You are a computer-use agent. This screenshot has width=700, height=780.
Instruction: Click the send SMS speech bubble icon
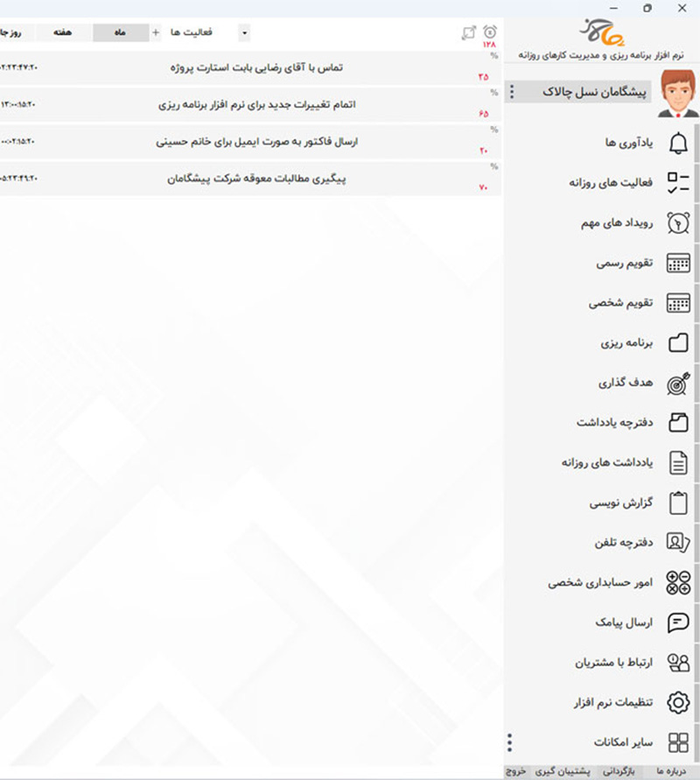pyautogui.click(x=678, y=622)
